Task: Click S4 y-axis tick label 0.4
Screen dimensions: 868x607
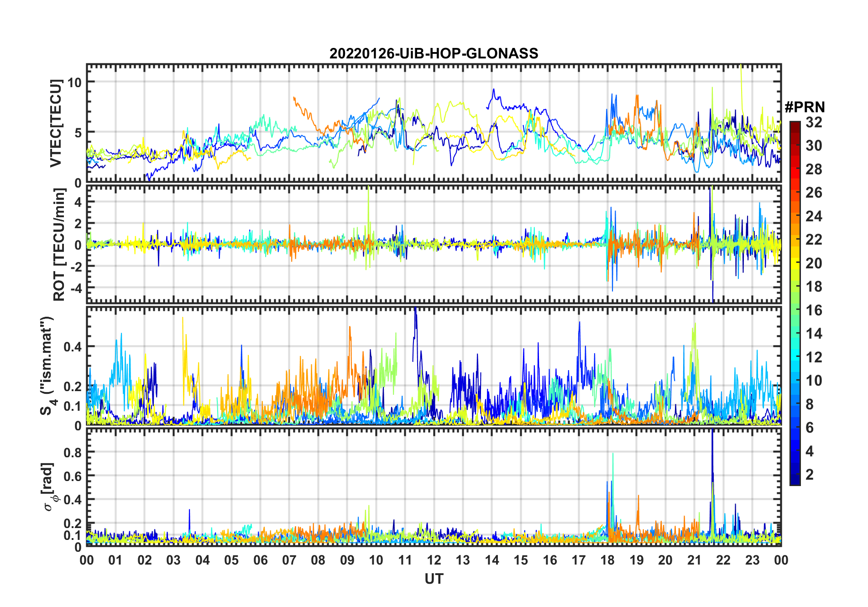Action: pyautogui.click(x=72, y=346)
